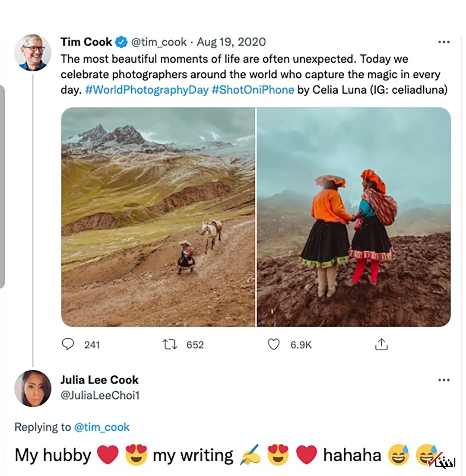Open the share icon under the tweet
The image size is (466, 476).
coord(381,344)
